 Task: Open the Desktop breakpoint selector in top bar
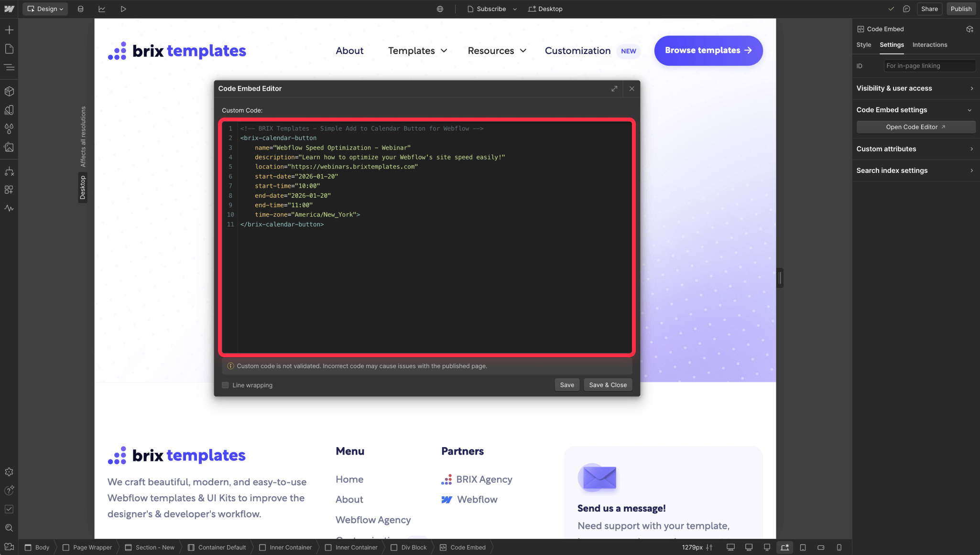point(545,9)
